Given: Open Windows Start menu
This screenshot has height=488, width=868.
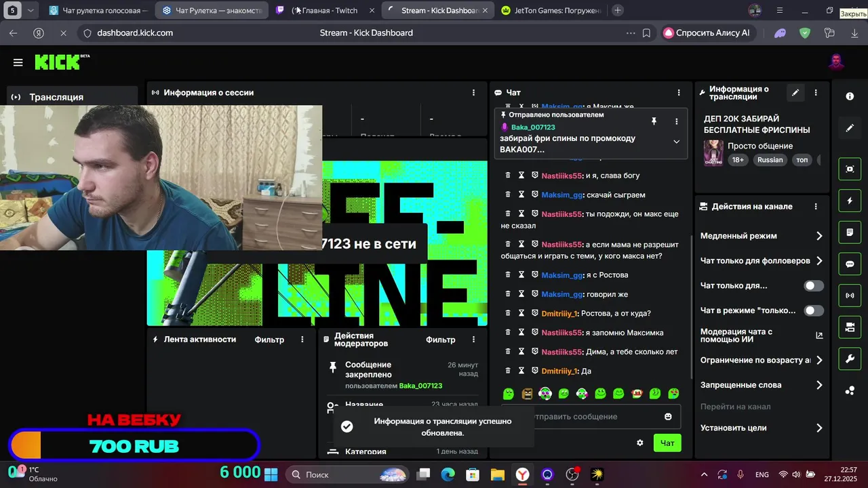Looking at the screenshot, I should [271, 474].
